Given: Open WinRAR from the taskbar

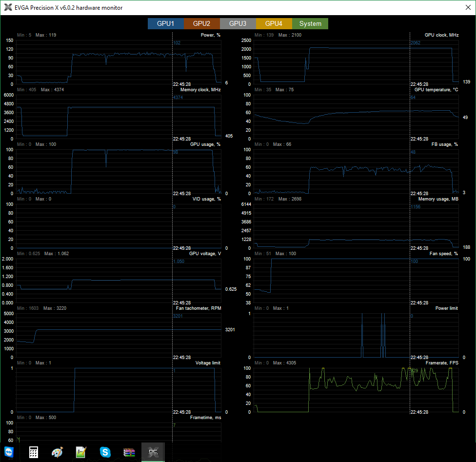Looking at the screenshot, I should 129,452.
